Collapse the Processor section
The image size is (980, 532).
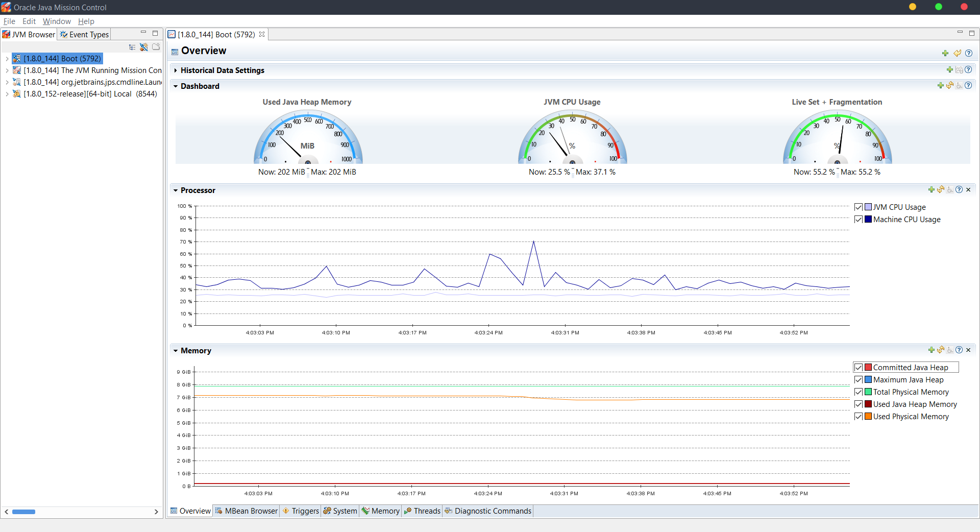click(x=176, y=190)
